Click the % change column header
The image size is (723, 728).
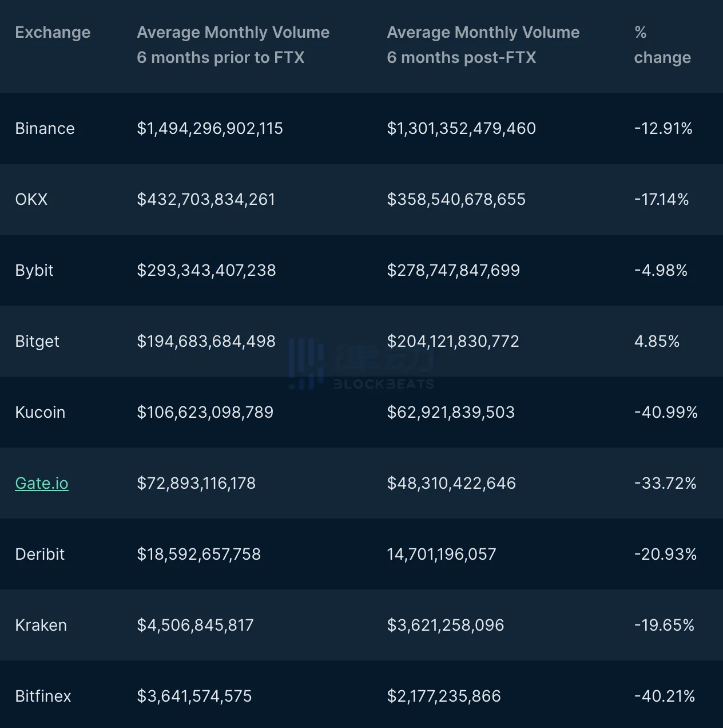[662, 45]
